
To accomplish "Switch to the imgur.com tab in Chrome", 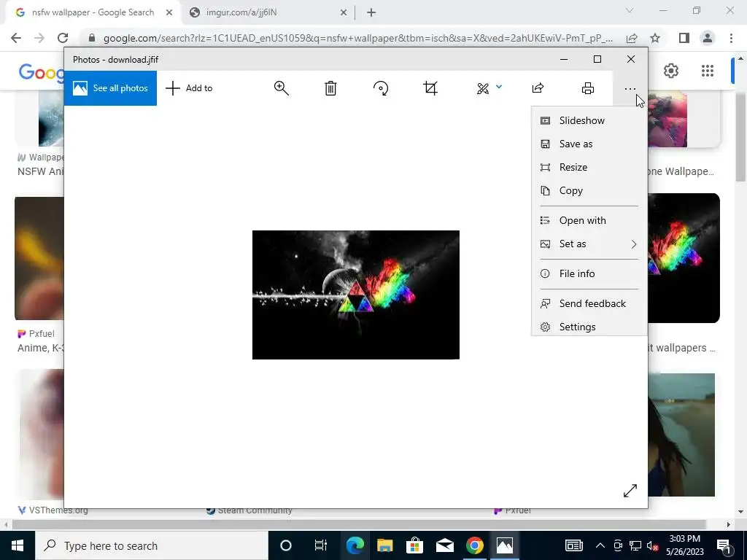I will [x=241, y=12].
